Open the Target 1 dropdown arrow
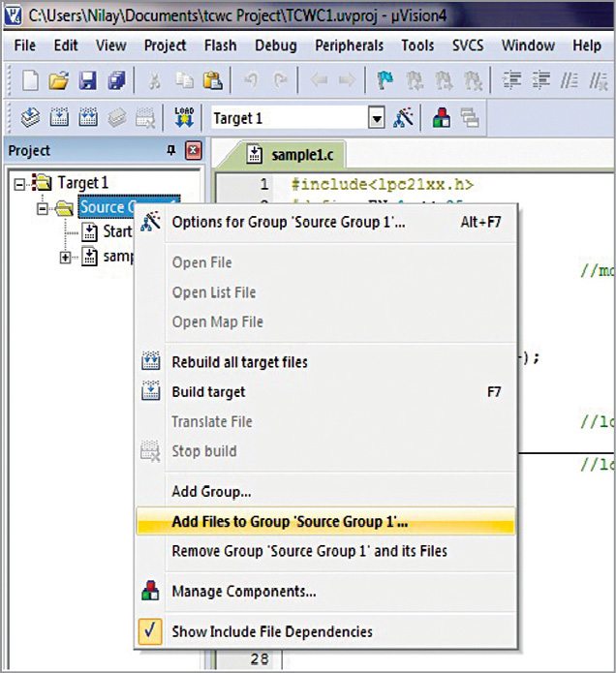Screen dimensions: 616x673 tap(377, 118)
